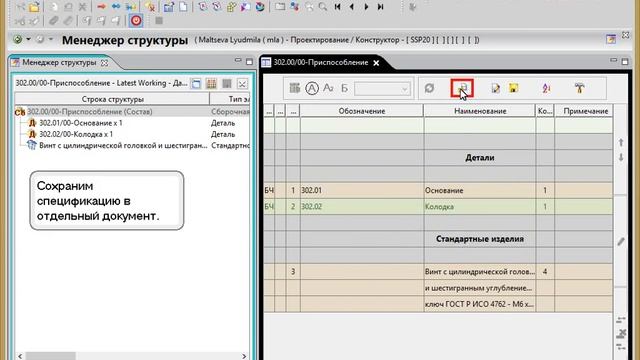Click the green back navigation icon
Image resolution: width=640 pixels, height=360 pixels.
point(17,40)
